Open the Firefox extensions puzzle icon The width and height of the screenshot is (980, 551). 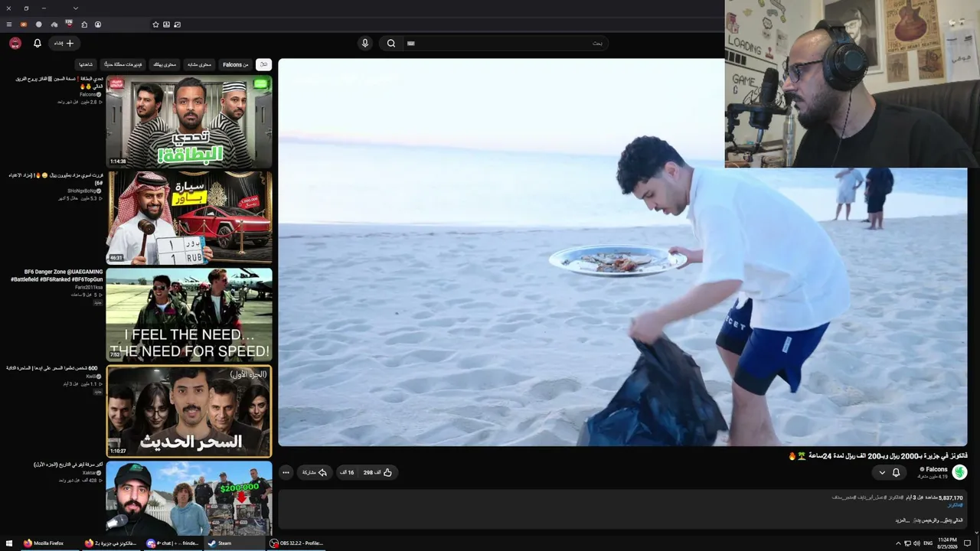[84, 24]
